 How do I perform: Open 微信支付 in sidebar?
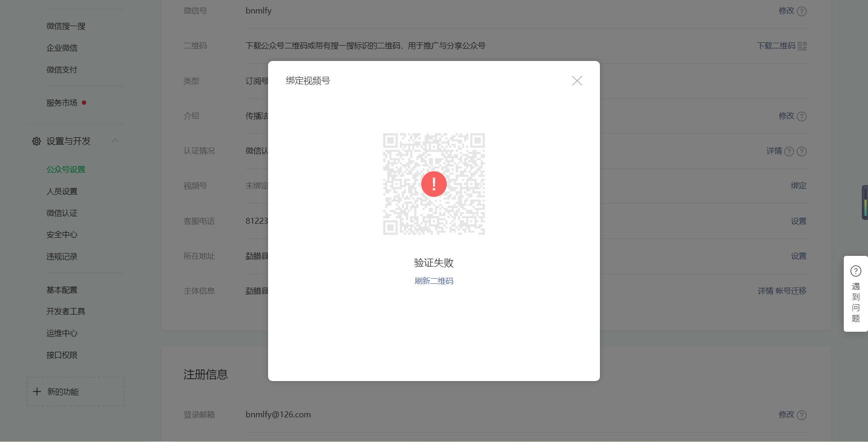point(62,70)
